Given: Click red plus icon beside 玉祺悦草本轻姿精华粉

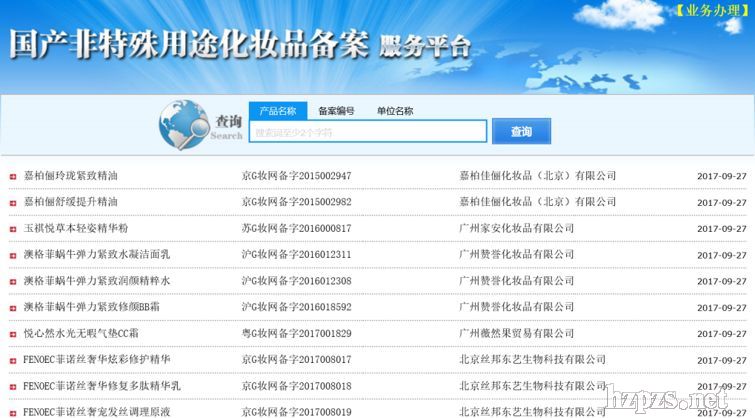Looking at the screenshot, I should (12, 229).
